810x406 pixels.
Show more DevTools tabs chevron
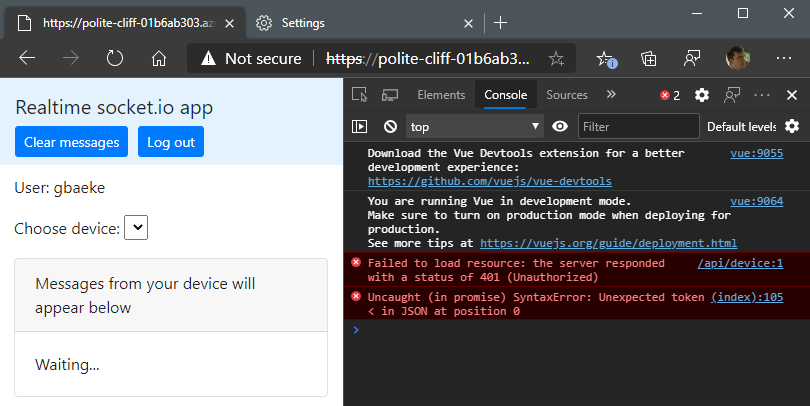point(611,94)
